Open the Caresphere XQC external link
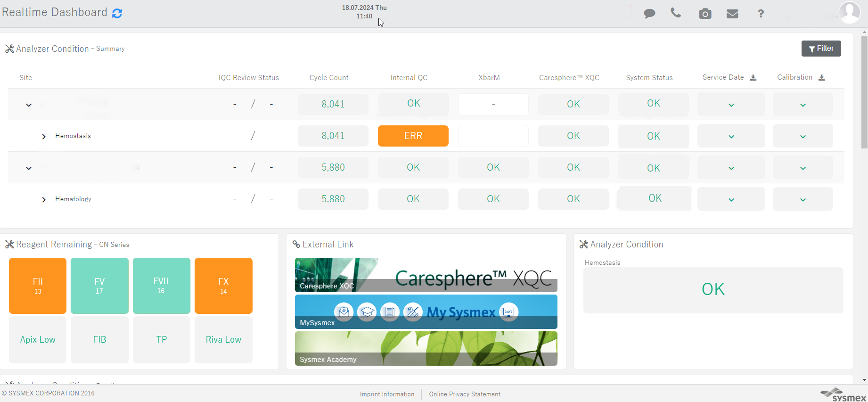 426,275
